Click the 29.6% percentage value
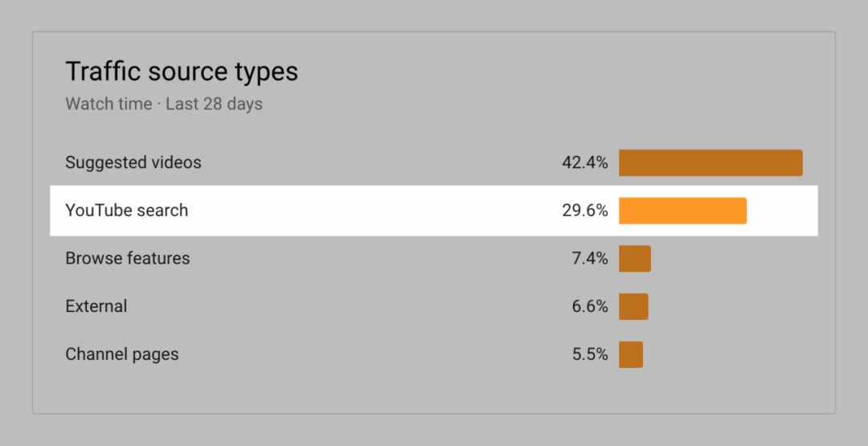This screenshot has width=868, height=446. (x=584, y=211)
